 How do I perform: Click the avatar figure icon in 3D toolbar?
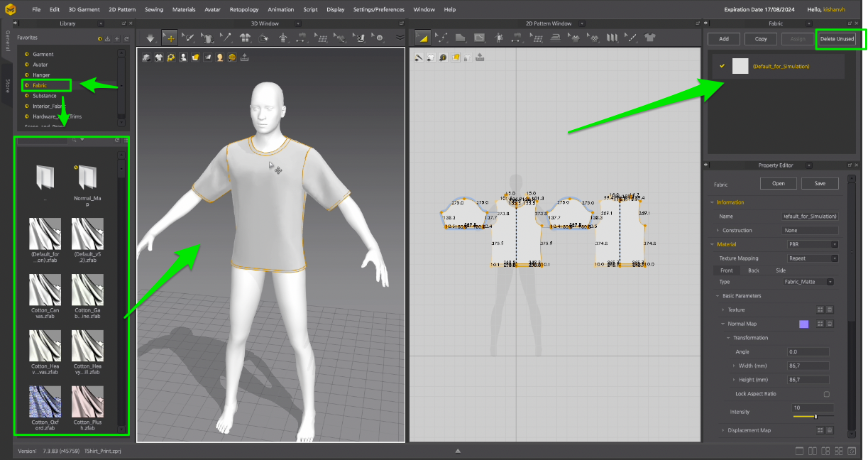coord(284,37)
